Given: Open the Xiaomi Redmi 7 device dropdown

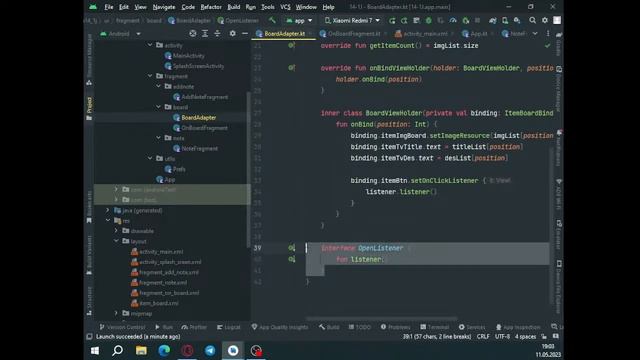Looking at the screenshot, I should click(352, 20).
